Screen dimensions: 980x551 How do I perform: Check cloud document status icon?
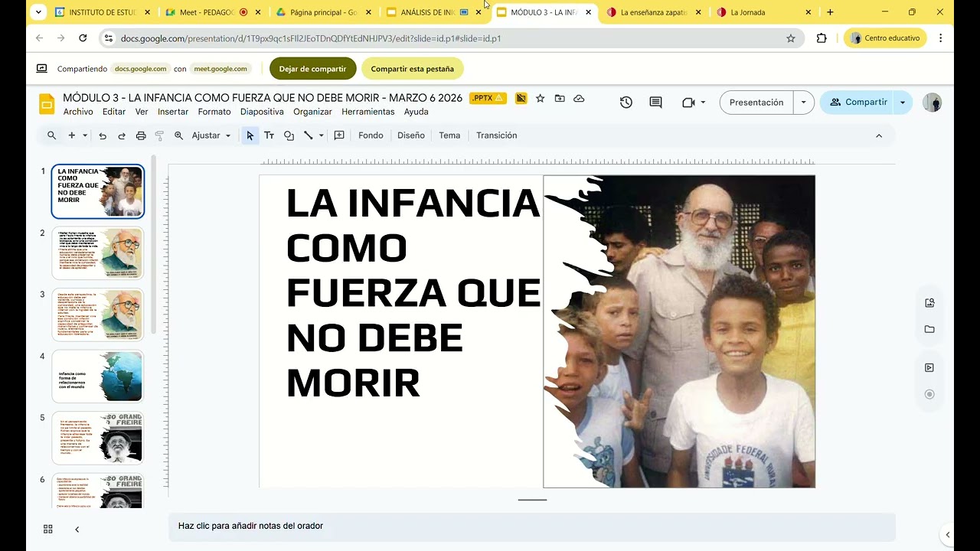[579, 98]
